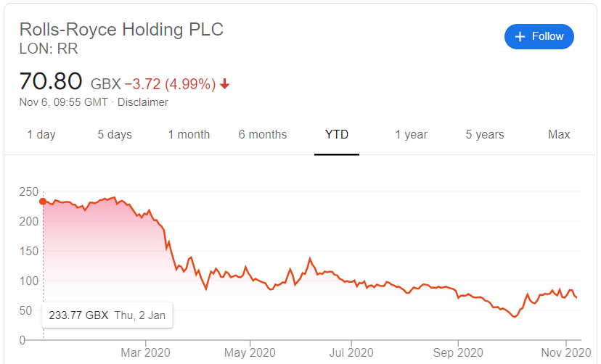
Task: Click the LON: RR ticker symbol
Action: coord(48,49)
